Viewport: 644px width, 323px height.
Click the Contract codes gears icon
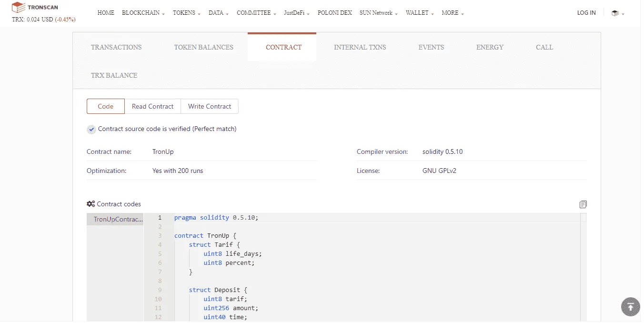(91, 204)
